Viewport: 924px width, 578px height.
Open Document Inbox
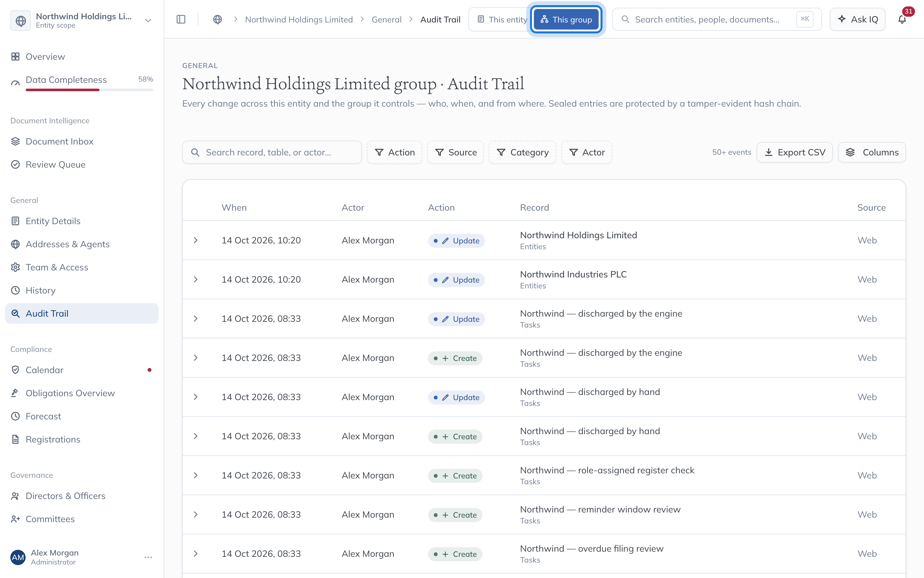82,141
